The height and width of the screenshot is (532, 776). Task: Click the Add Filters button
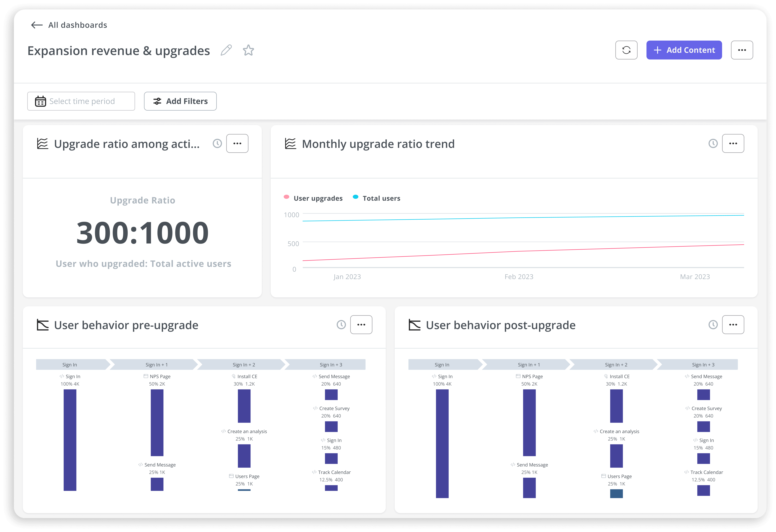[x=180, y=101]
